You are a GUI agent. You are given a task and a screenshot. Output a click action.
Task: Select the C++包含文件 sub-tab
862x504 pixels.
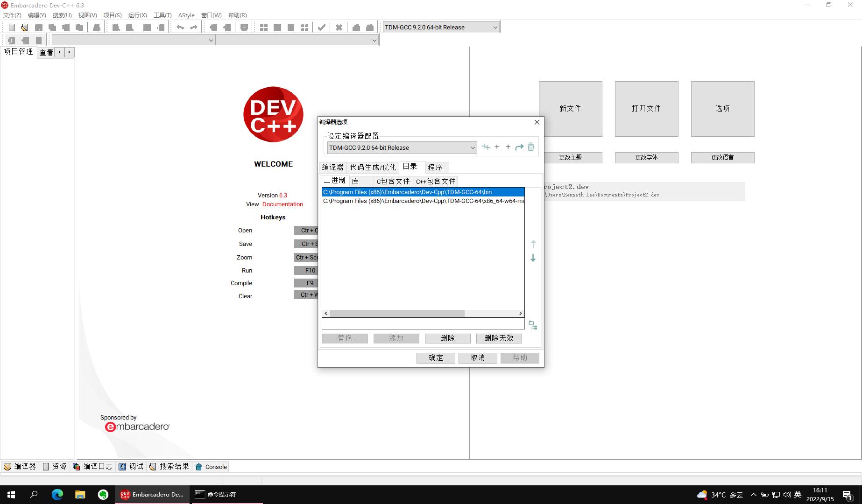[x=435, y=182]
